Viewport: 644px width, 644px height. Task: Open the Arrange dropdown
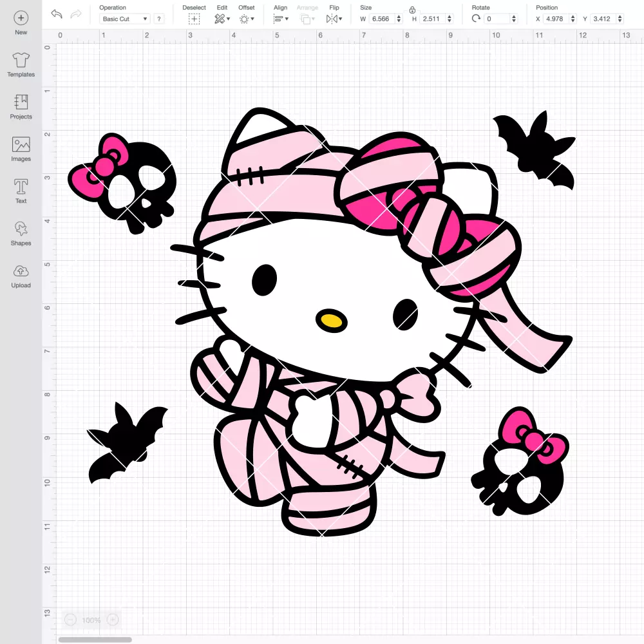pos(307,19)
